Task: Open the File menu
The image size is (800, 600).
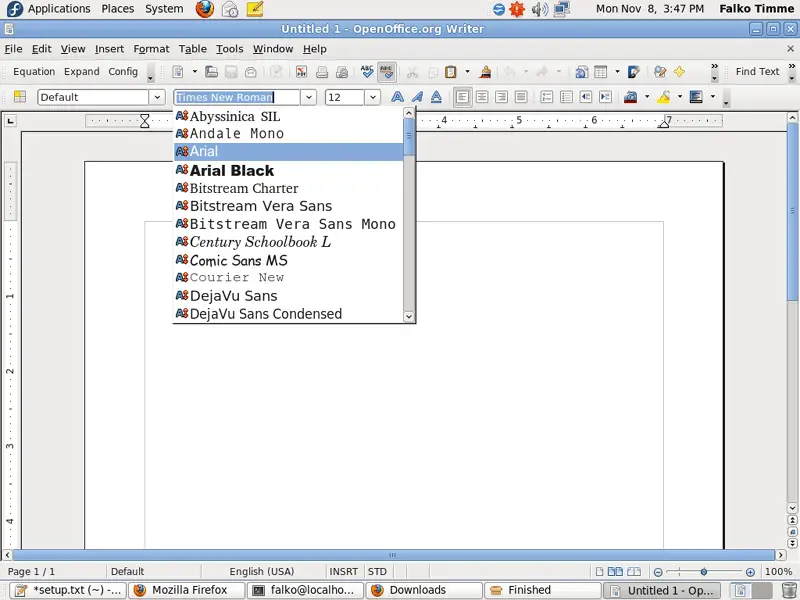Action: click(13, 49)
